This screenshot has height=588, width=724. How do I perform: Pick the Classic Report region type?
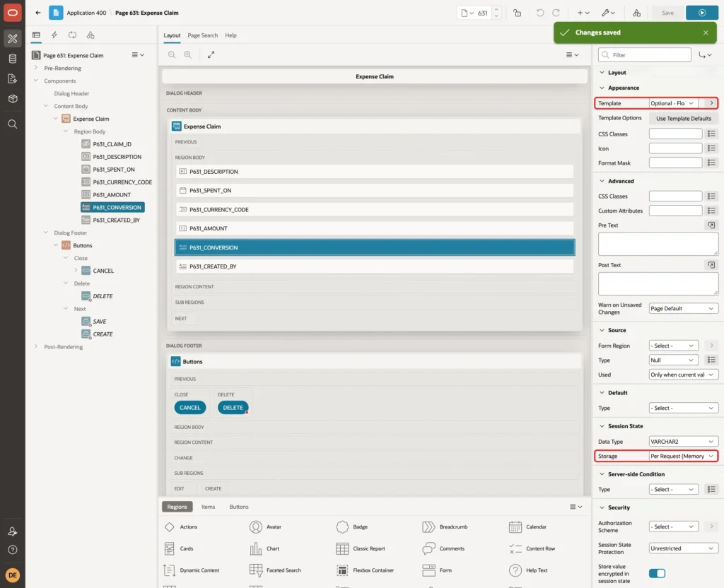361,548
